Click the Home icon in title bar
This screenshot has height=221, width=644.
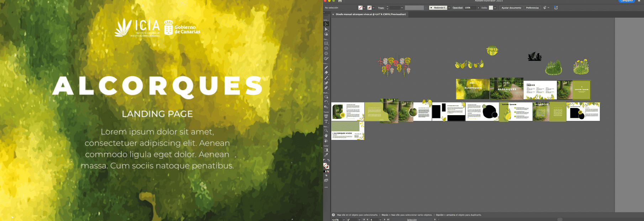pyautogui.click(x=340, y=1)
